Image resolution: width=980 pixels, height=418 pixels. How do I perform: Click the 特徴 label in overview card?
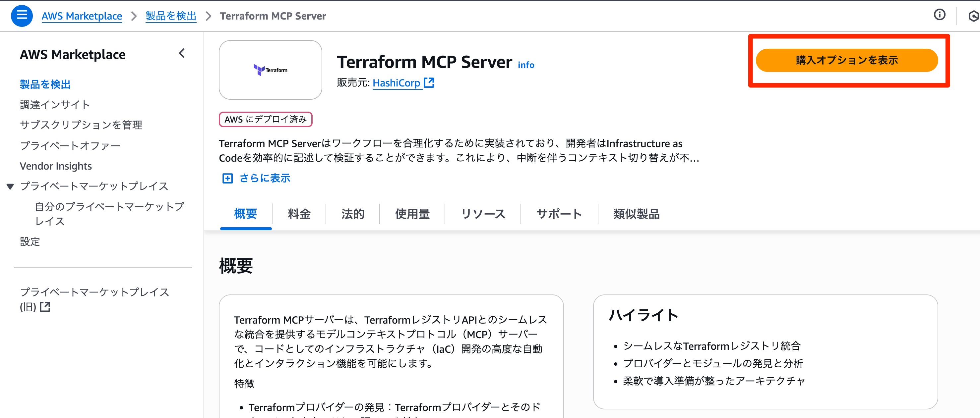(244, 384)
